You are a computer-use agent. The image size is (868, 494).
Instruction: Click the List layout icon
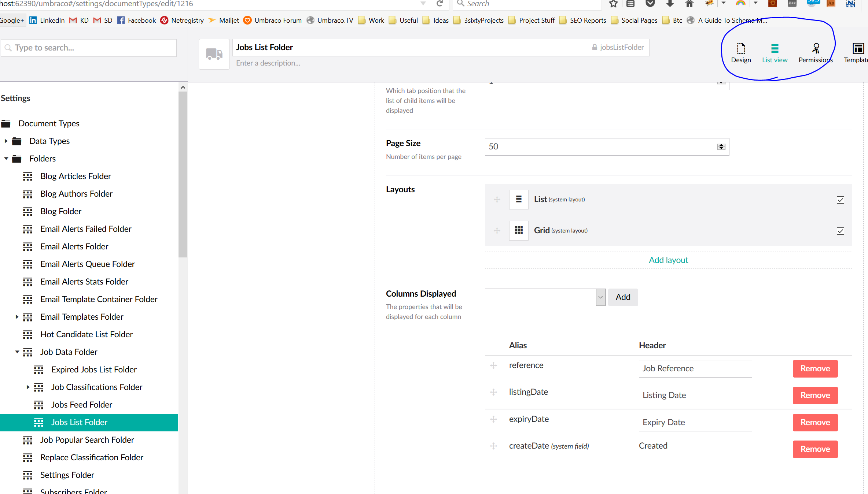pyautogui.click(x=518, y=199)
